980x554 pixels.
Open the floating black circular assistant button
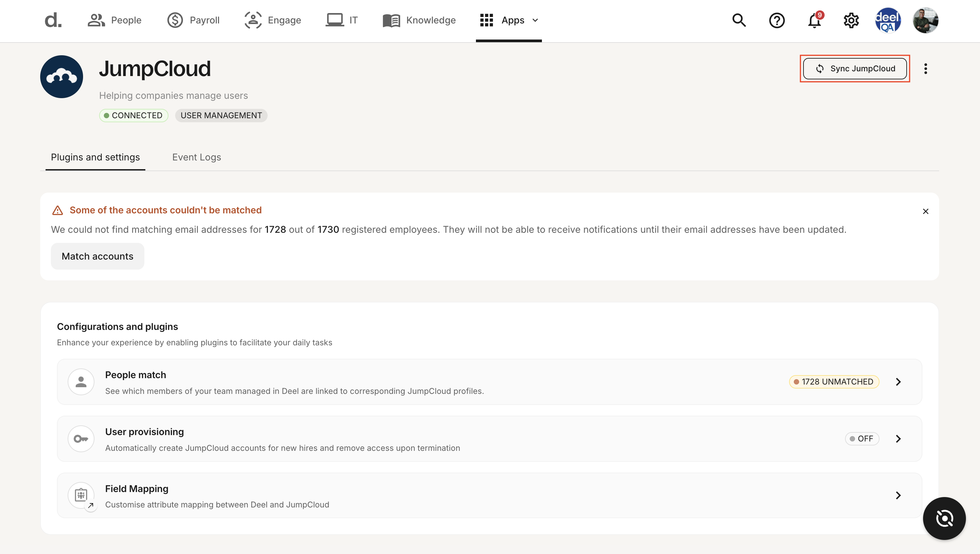(x=944, y=518)
